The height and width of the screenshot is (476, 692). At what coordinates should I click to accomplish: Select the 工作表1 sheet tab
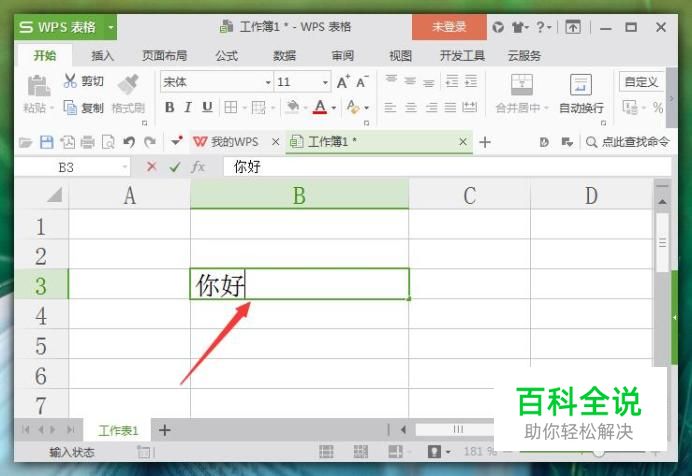pyautogui.click(x=118, y=430)
